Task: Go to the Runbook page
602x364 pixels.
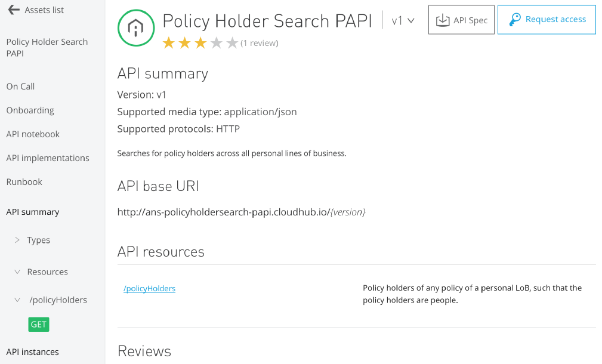Action: point(24,182)
